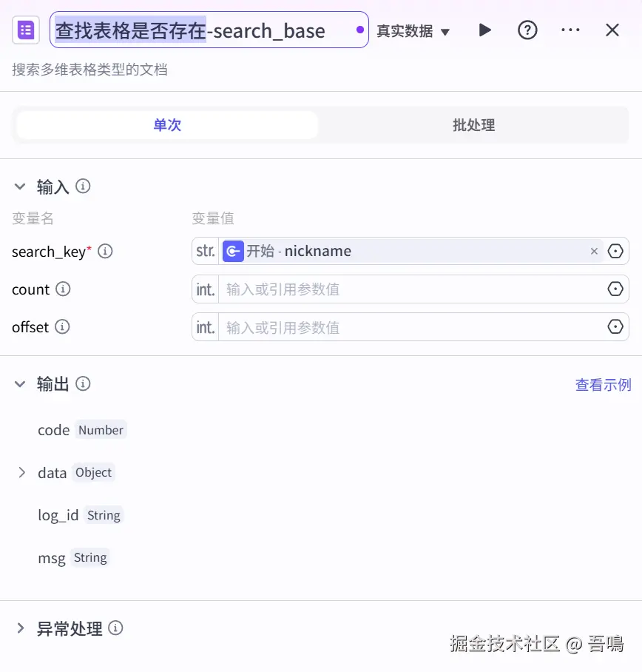Click the data output name

[x=53, y=473]
